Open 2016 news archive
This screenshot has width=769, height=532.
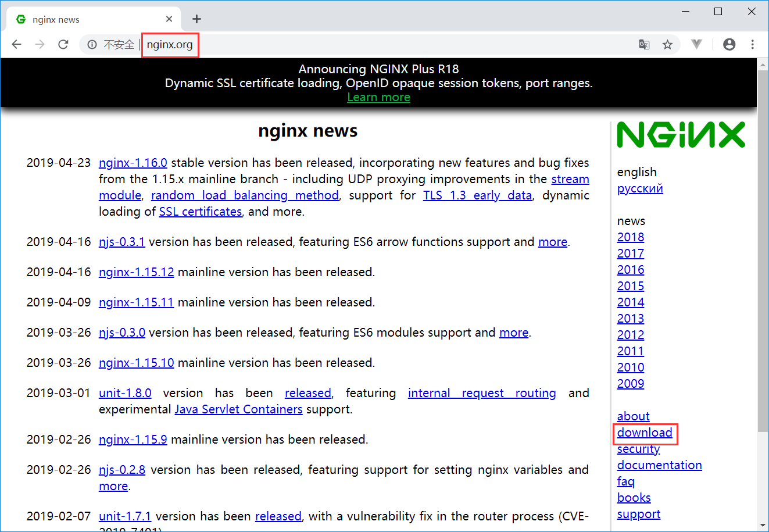[631, 270]
